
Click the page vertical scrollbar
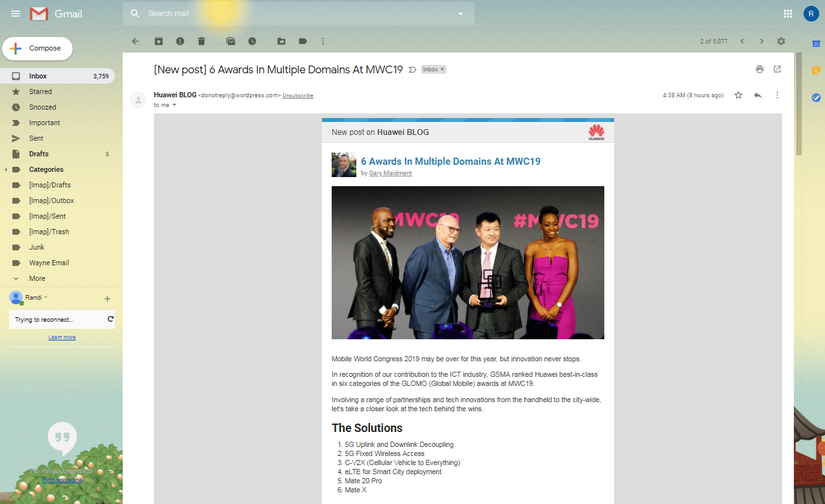pos(799,104)
